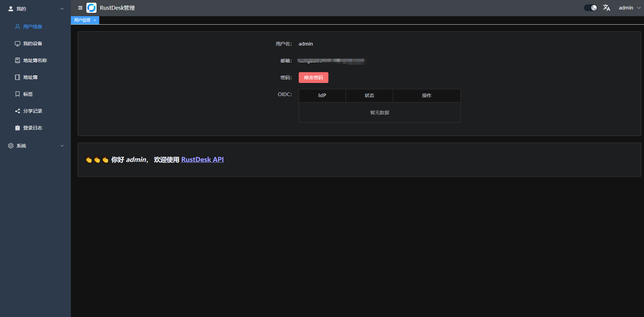Viewport: 644px width, 317px height.
Task: Open the language translation icon
Action: click(606, 8)
